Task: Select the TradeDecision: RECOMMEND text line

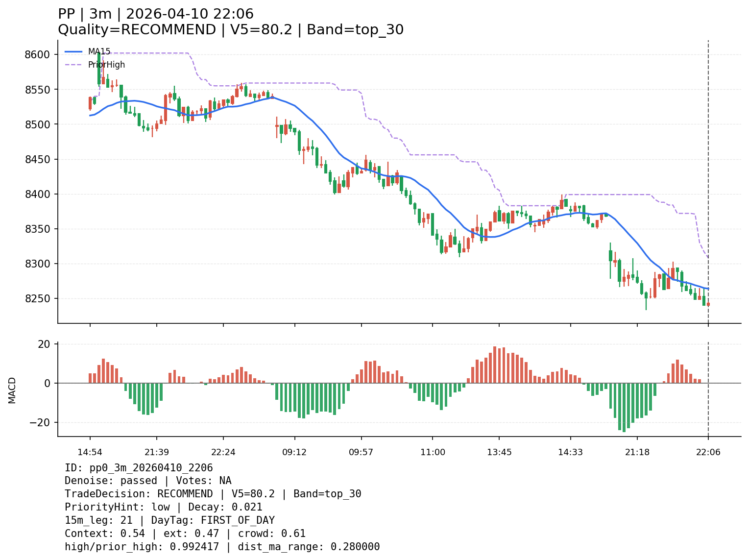Action: tap(213, 494)
